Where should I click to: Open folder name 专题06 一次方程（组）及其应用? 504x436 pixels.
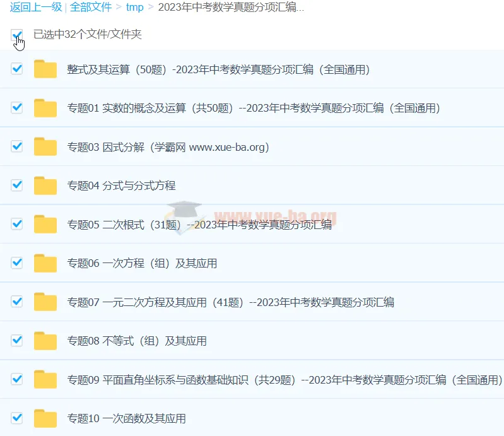tap(142, 263)
